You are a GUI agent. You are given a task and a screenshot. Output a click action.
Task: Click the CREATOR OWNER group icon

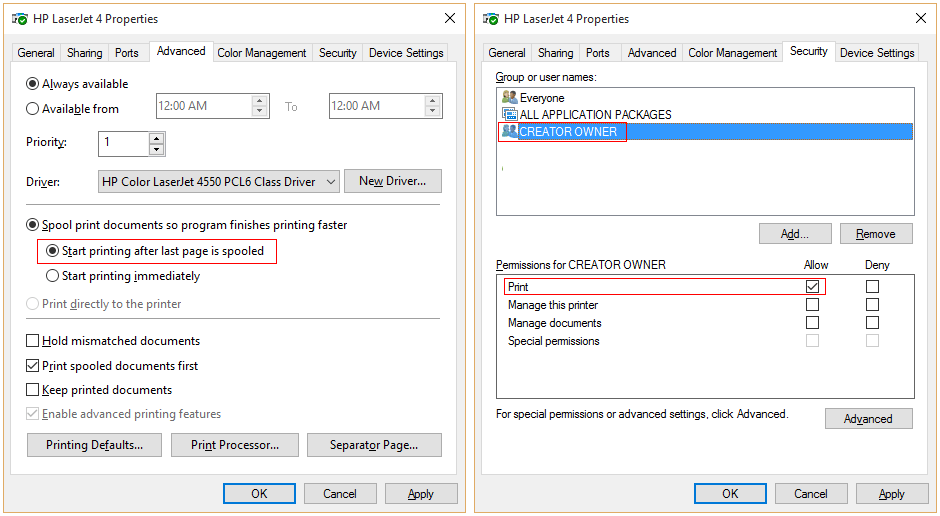[x=510, y=131]
